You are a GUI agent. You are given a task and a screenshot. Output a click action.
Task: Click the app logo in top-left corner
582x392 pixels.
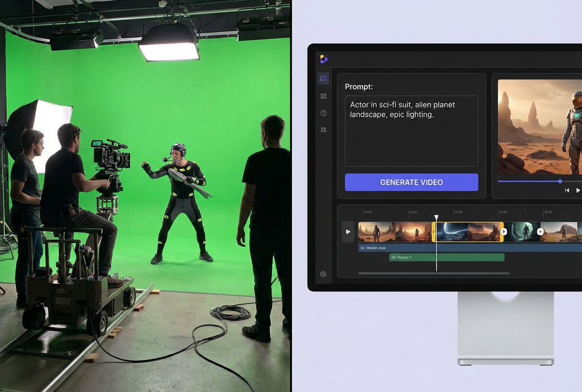coord(324,59)
